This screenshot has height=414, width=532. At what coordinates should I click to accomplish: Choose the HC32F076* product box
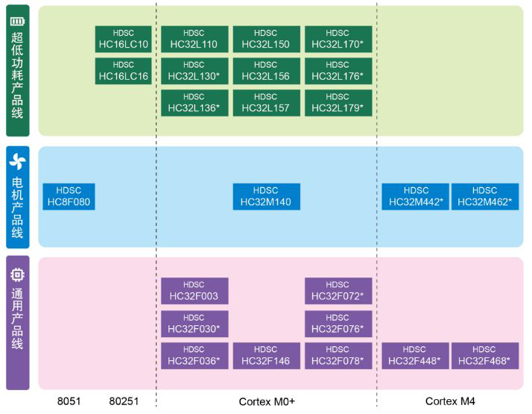[338, 324]
